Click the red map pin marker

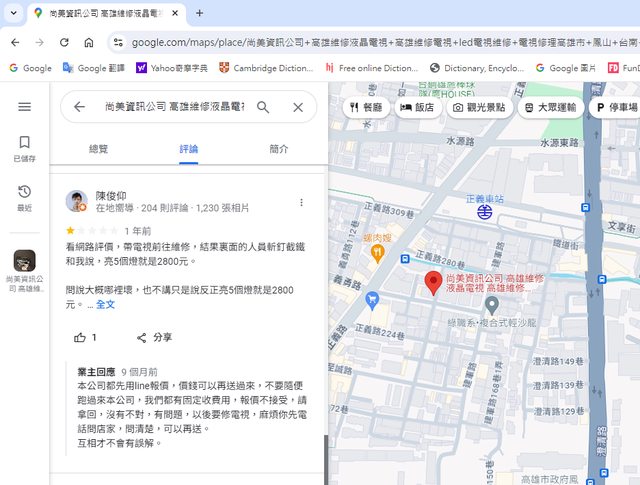click(x=433, y=283)
